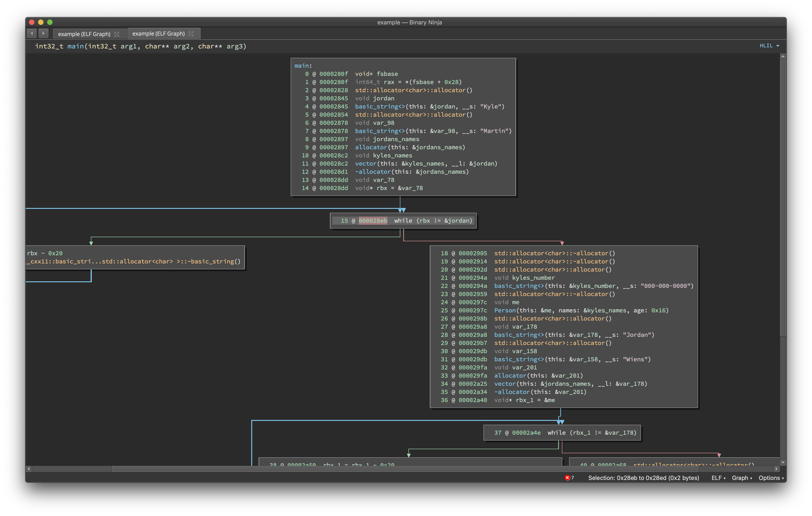
Task: Select the second example (ELF Graph) tab
Action: tap(159, 34)
